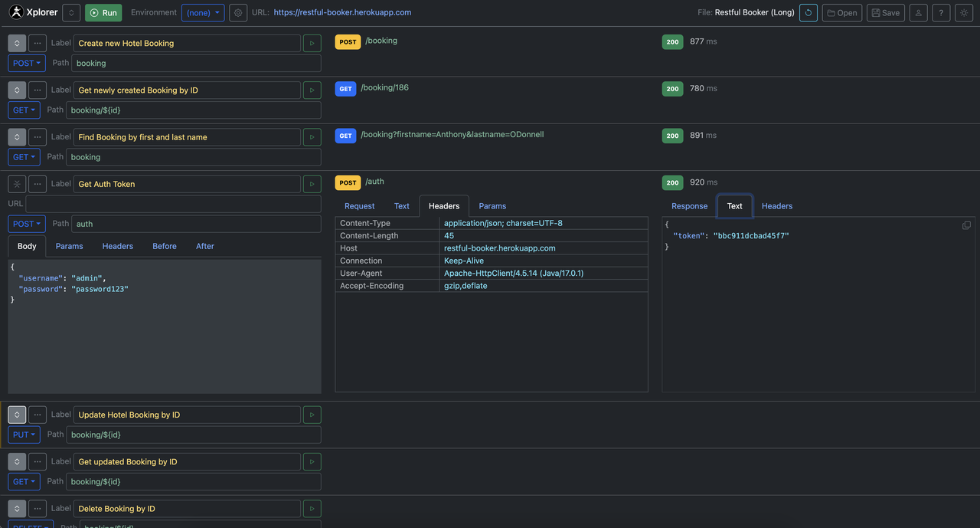Click the Save button
This screenshot has width=980, height=528.
pos(886,12)
